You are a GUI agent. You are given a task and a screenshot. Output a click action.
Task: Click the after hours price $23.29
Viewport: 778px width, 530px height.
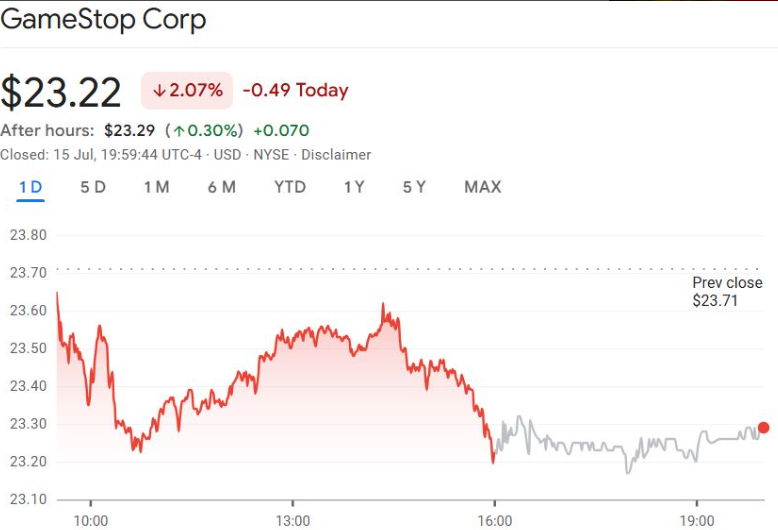pyautogui.click(x=129, y=130)
